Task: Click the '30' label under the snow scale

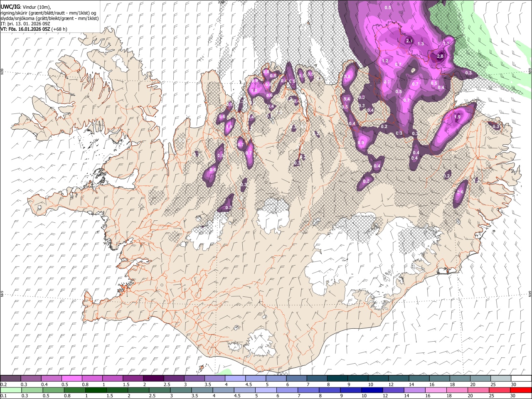Action: click(513, 384)
